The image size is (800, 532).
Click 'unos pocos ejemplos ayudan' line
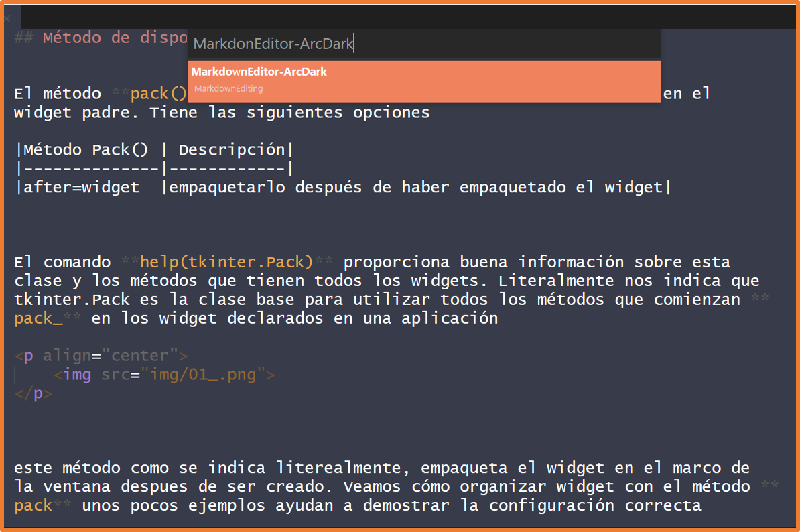pos(391,505)
